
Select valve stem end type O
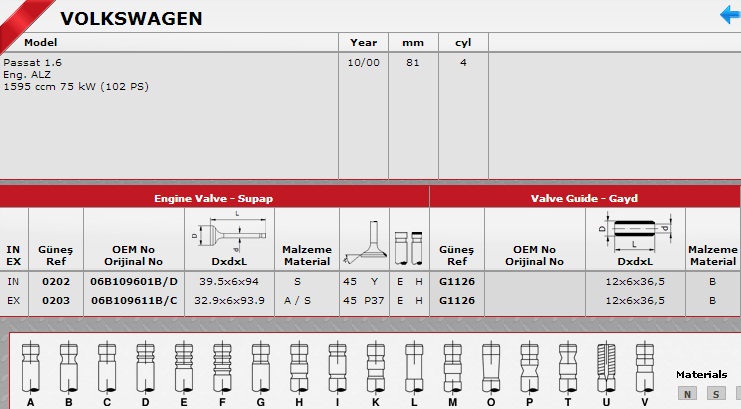tap(491, 374)
